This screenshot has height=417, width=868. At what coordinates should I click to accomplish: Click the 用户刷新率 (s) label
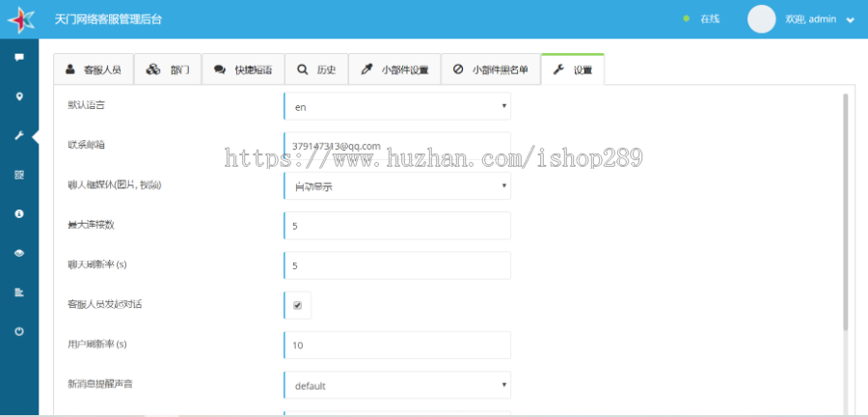[x=97, y=344]
